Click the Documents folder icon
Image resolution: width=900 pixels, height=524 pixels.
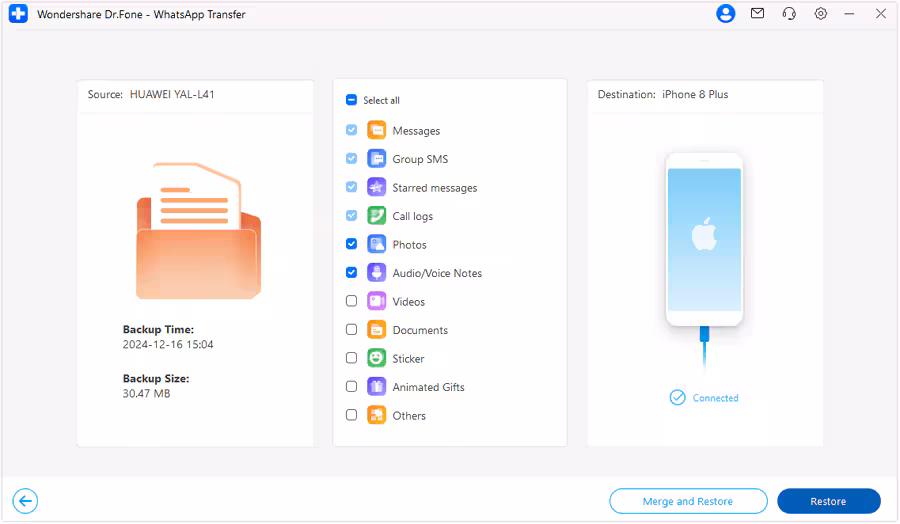[377, 329]
